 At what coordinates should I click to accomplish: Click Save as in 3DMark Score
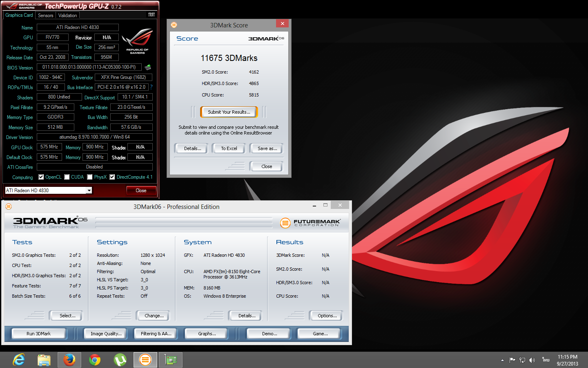pos(267,148)
